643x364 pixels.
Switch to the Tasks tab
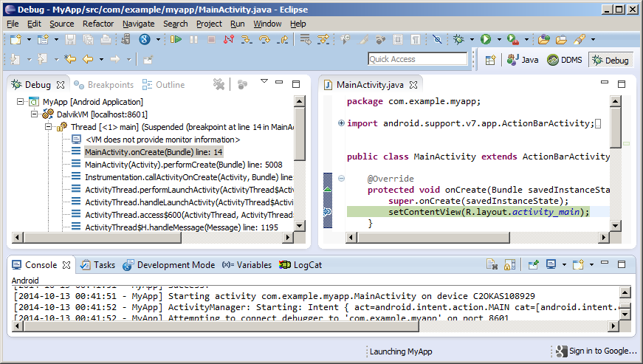click(97, 265)
